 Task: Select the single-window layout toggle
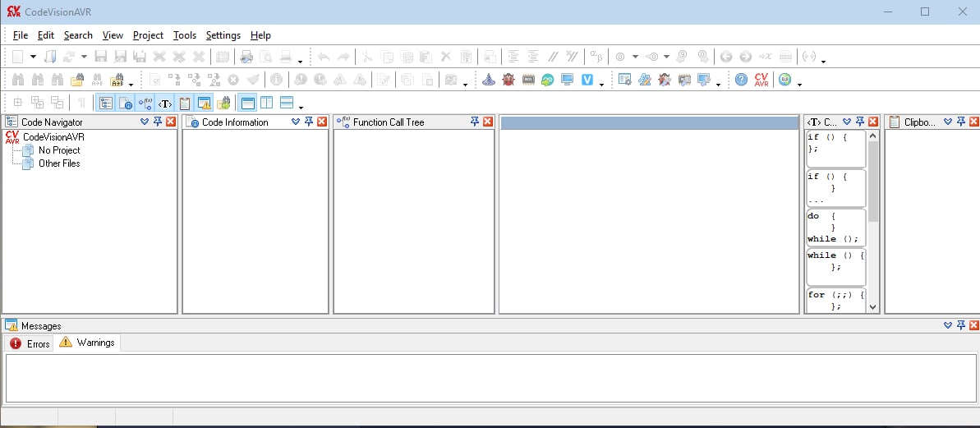point(247,103)
